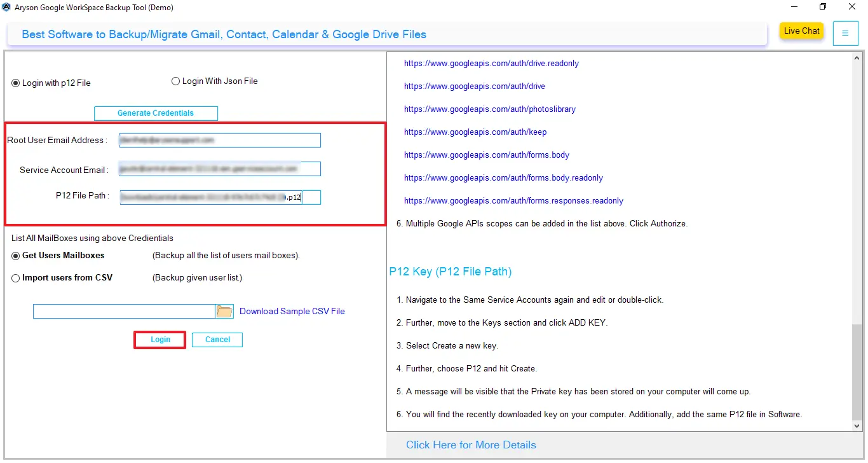Screen dimensions: 868x463
Task: Click the P12 File Path input box
Action: coord(219,197)
